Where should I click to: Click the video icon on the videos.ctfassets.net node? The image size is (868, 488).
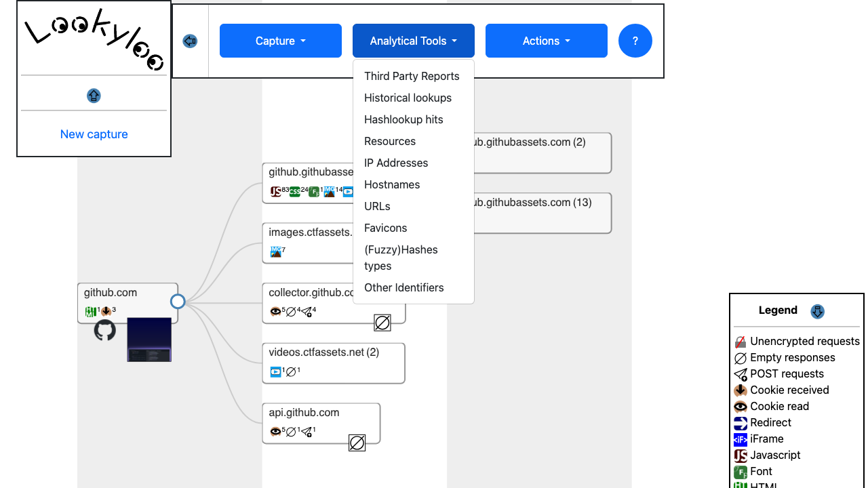(276, 372)
